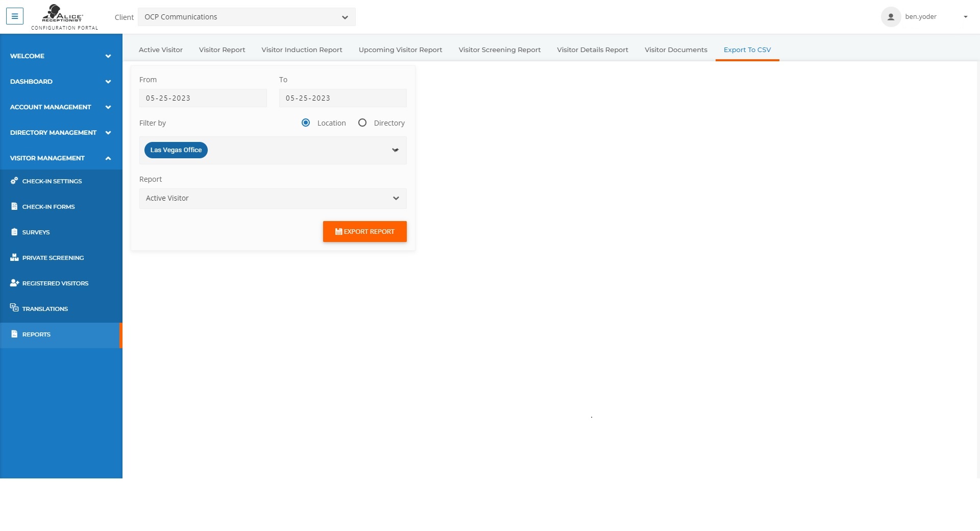Open the Visitor Induction Report tab
This screenshot has width=980, height=531.
(x=302, y=50)
